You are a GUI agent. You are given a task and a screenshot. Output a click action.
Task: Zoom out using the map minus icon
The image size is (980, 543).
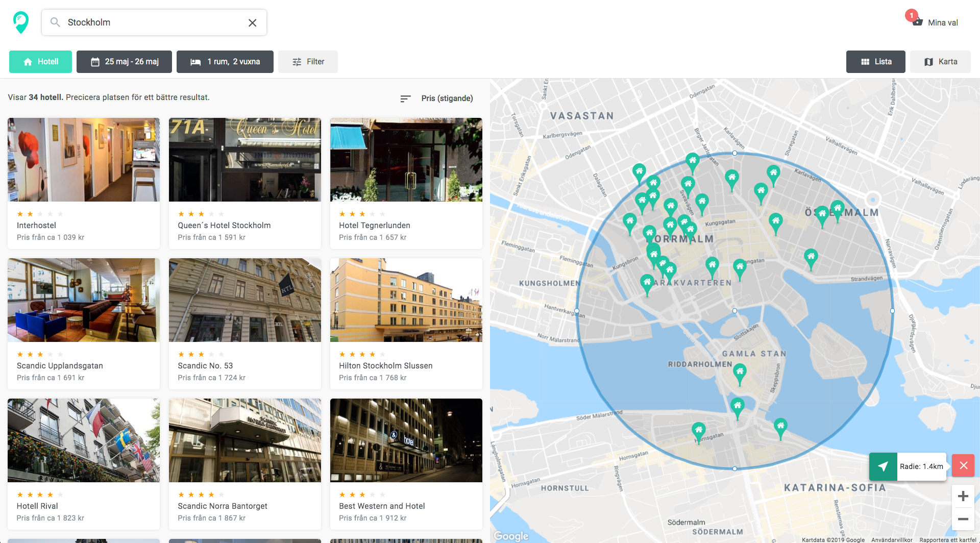point(963,519)
